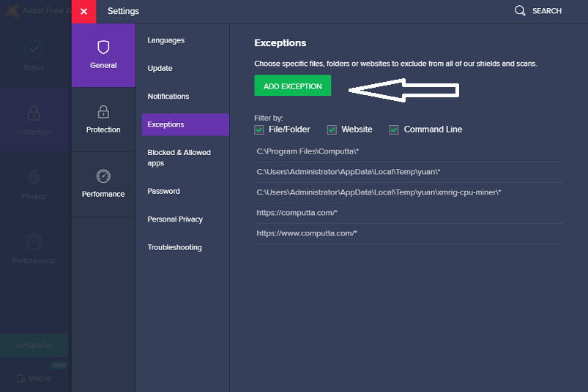The width and height of the screenshot is (588, 392).
Task: Open the Password settings section
Action: [x=163, y=191]
